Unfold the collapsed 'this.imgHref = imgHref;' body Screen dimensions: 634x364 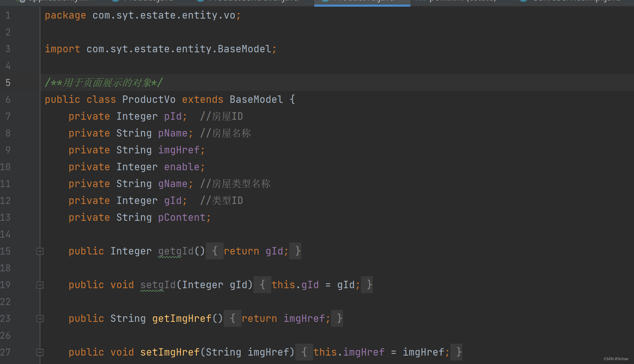379,352
